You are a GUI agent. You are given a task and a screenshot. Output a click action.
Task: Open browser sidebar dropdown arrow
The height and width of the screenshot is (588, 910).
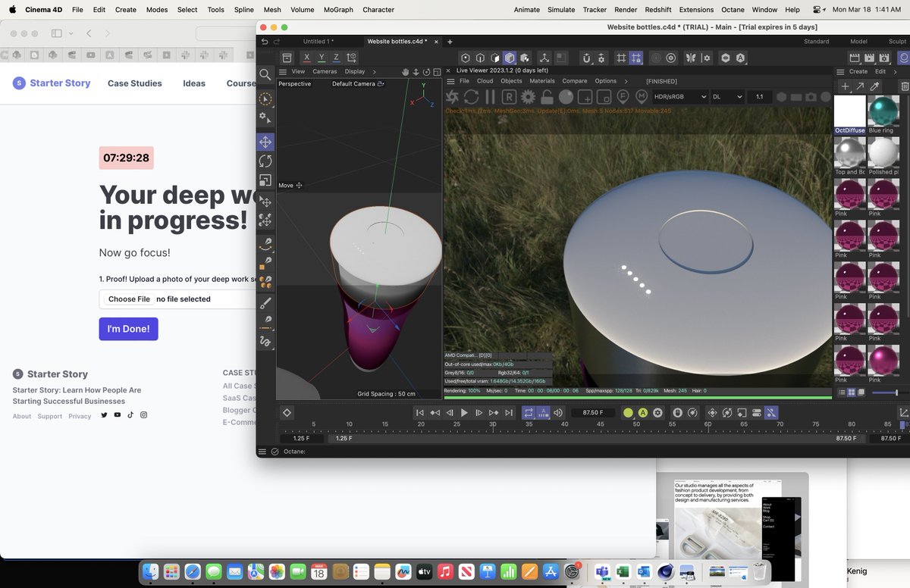click(x=71, y=33)
